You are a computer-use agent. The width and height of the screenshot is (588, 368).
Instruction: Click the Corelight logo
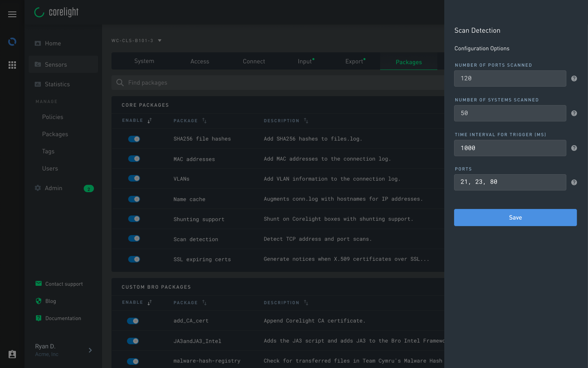(56, 12)
